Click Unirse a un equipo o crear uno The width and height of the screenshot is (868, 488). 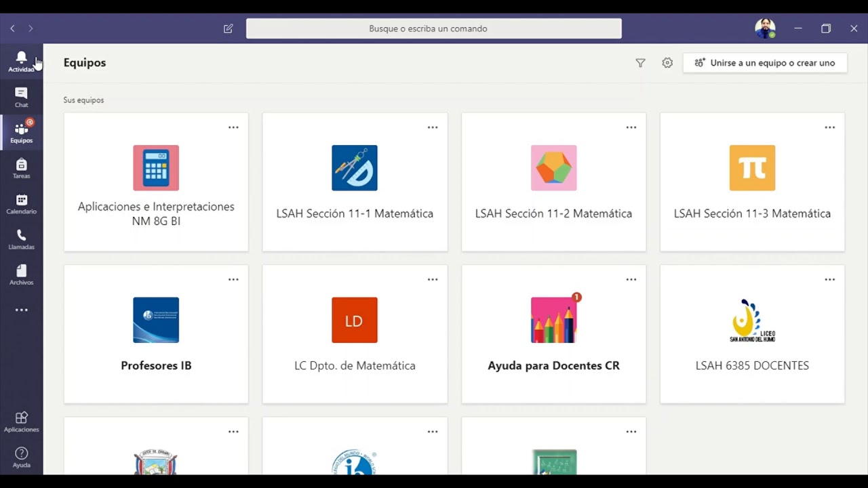[x=765, y=63]
